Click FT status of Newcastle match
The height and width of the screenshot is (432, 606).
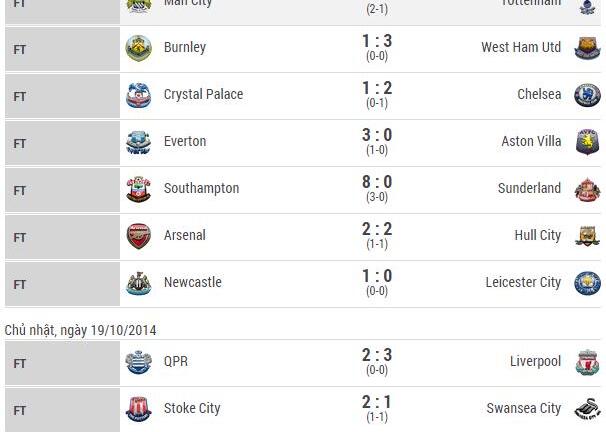pyautogui.click(x=20, y=284)
